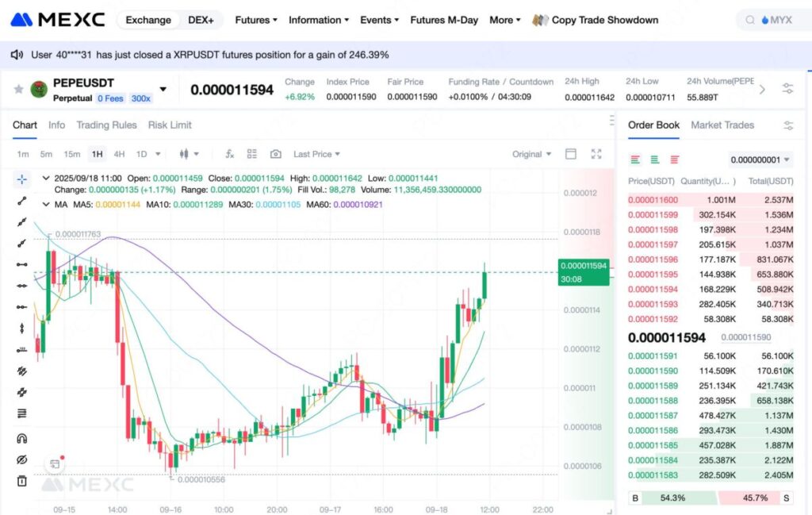The height and width of the screenshot is (515, 812).
Task: Open the indicators fx icon
Action: (230, 154)
